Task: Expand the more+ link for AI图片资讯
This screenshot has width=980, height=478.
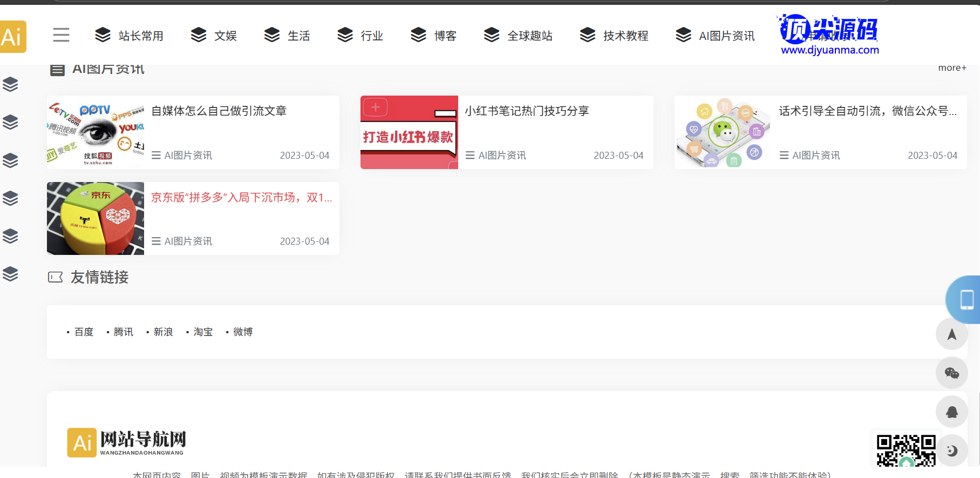Action: (x=952, y=68)
